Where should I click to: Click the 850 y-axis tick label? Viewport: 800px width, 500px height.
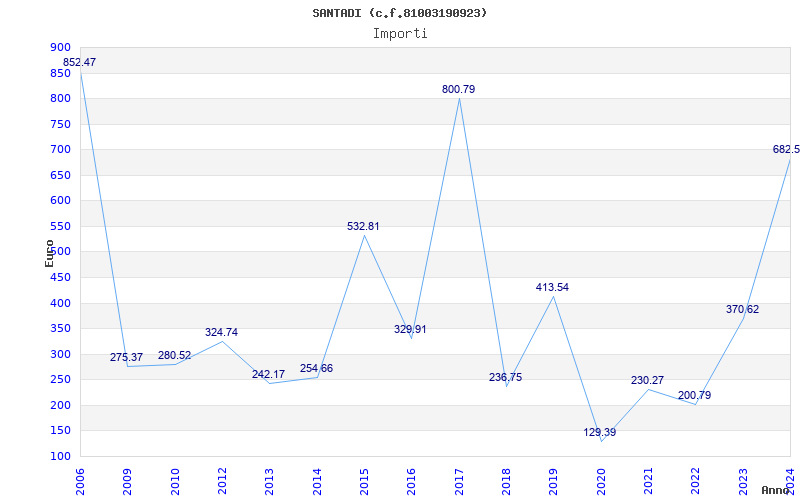pyautogui.click(x=60, y=73)
